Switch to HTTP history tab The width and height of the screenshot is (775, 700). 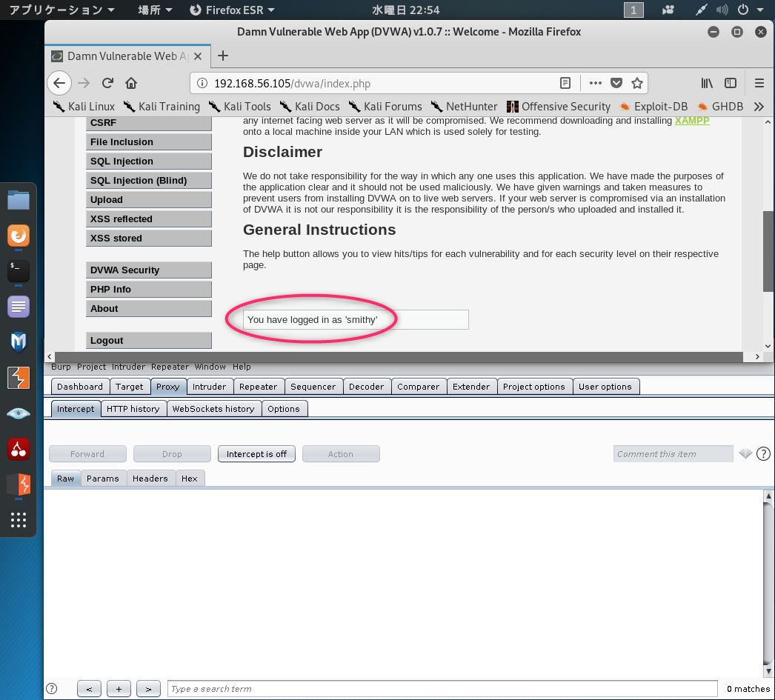pyautogui.click(x=133, y=409)
